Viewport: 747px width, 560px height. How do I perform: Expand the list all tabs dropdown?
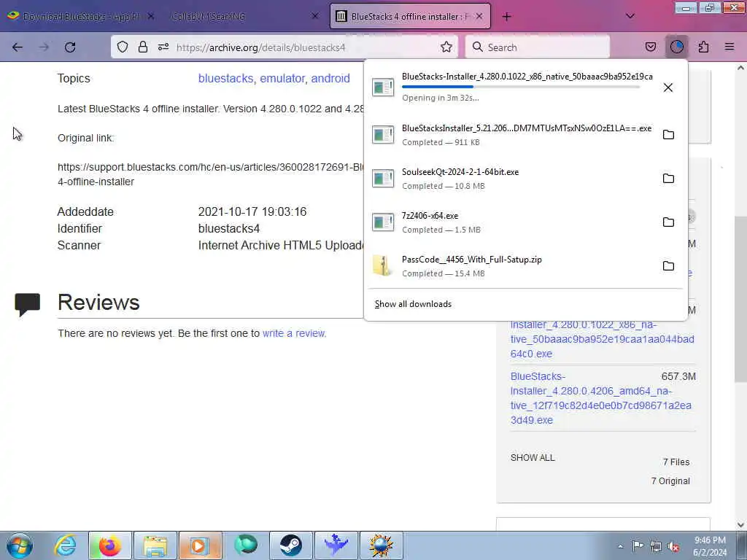(x=630, y=16)
